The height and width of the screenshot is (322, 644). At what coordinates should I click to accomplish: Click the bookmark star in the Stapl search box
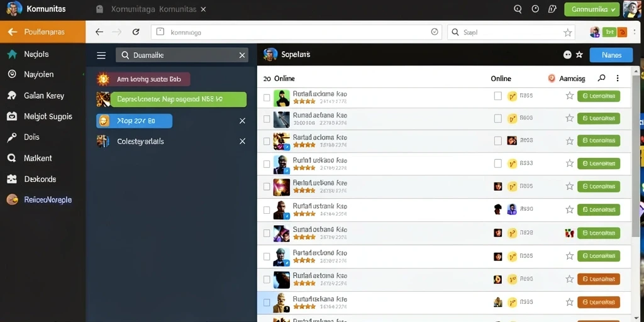tap(568, 33)
